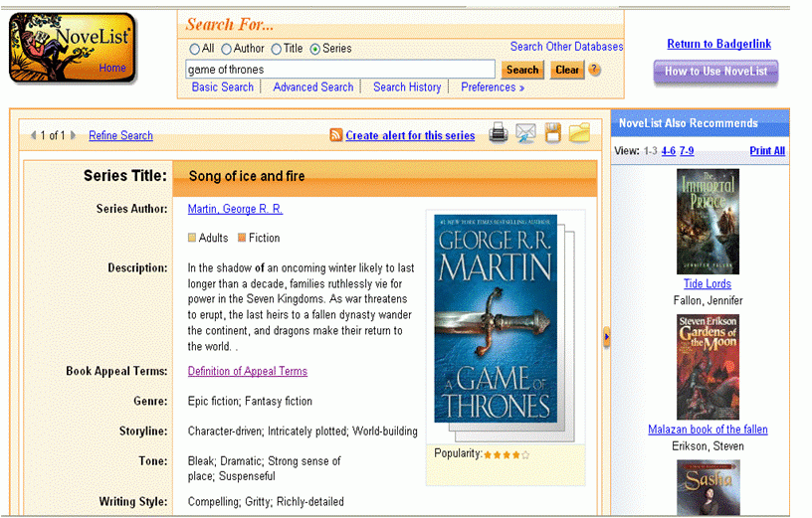Click Gardens of the Moon cover thumbnail

[708, 367]
